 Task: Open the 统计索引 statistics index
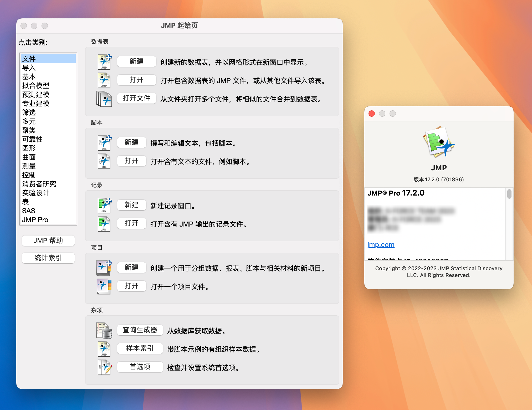pos(48,258)
